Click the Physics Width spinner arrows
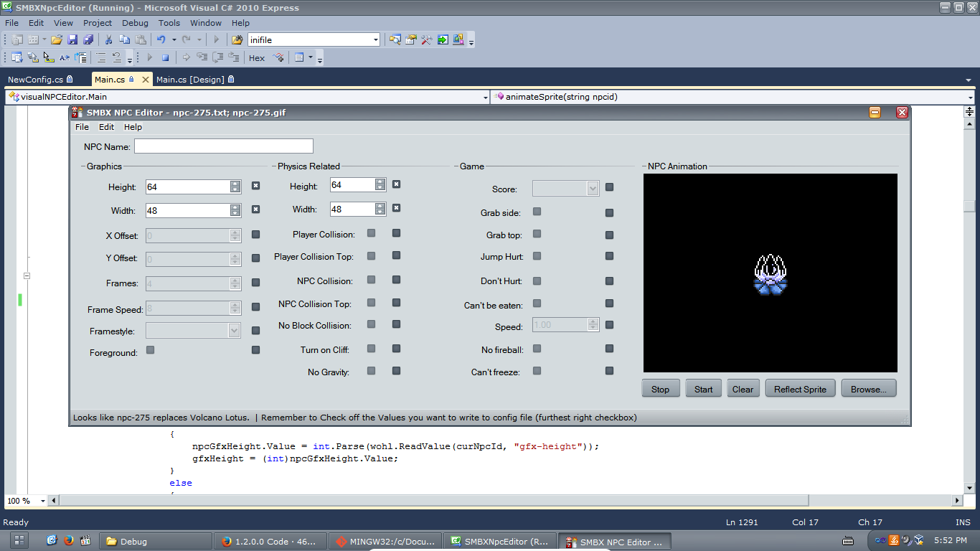This screenshot has width=980, height=551. [380, 209]
